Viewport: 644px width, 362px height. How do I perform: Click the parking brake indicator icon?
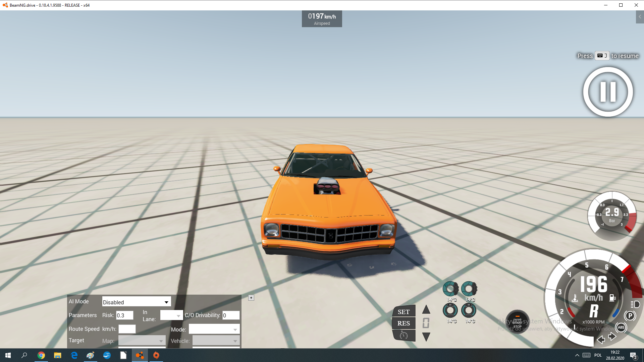630,315
